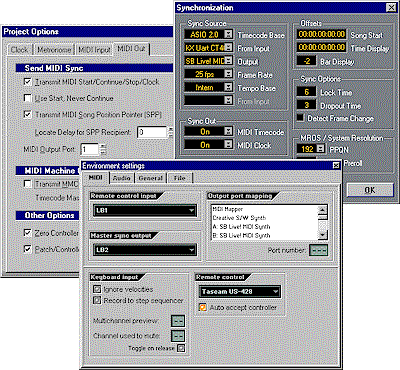The width and height of the screenshot is (400, 370).
Task: Click the Channel used to mute value box
Action: (178, 336)
